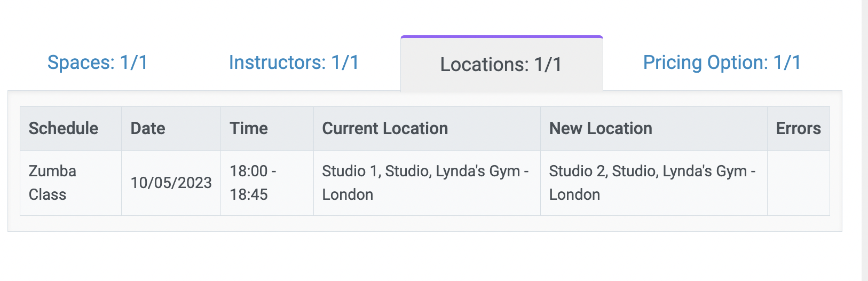Select the 10/05/2023 date cell
Viewport: 868px width, 281px height.
point(171,183)
